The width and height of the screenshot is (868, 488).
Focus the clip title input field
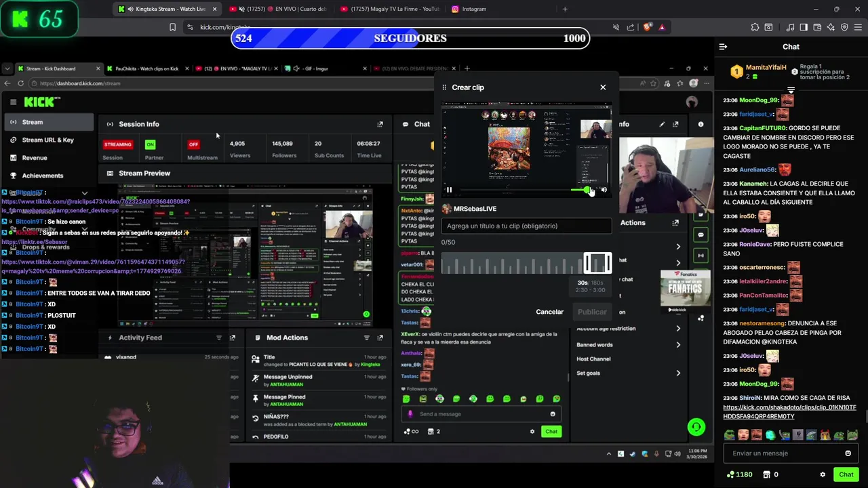point(526,226)
